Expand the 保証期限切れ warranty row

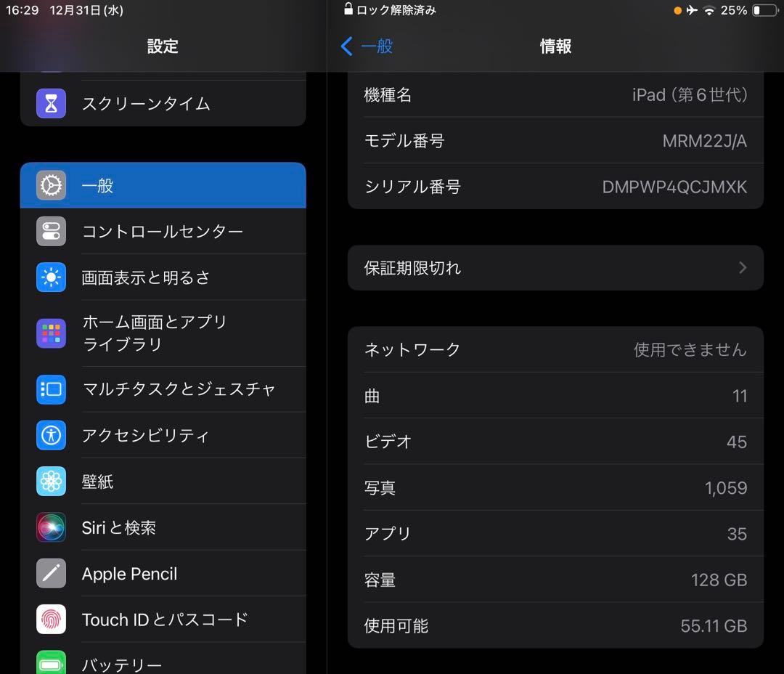pos(555,267)
